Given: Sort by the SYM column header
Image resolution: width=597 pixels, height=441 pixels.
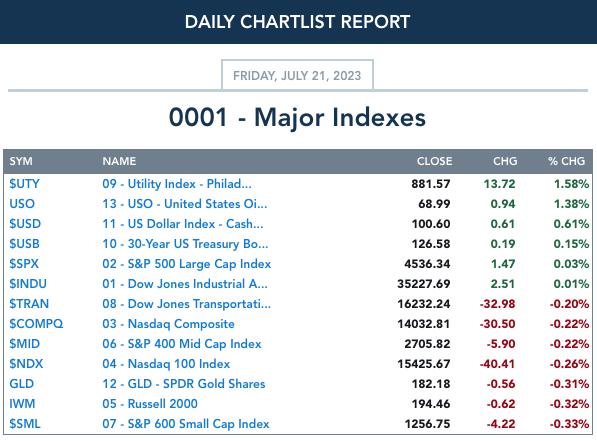Looking at the screenshot, I should tap(21, 161).
